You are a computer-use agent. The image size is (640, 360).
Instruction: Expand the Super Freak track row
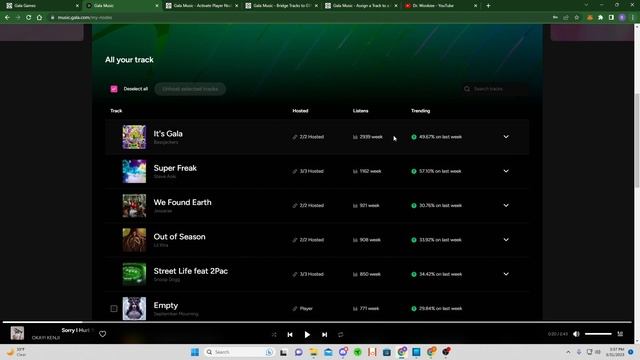coord(506,171)
